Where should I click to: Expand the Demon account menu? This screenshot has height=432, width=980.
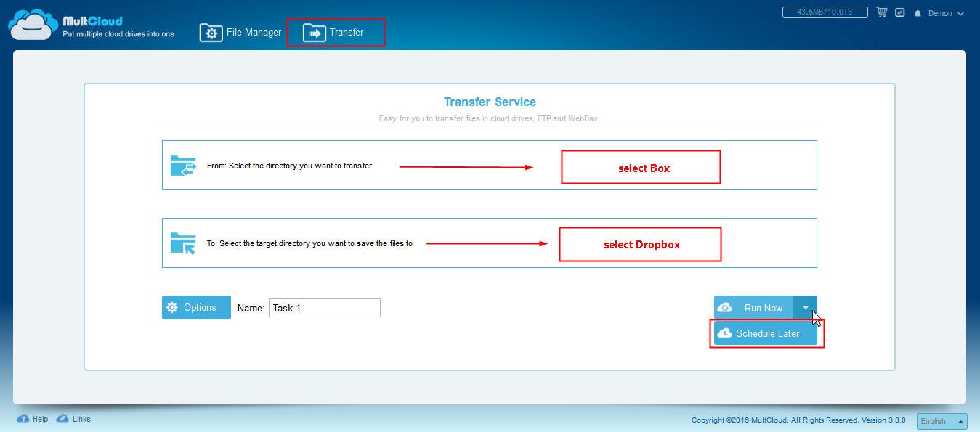click(x=946, y=14)
